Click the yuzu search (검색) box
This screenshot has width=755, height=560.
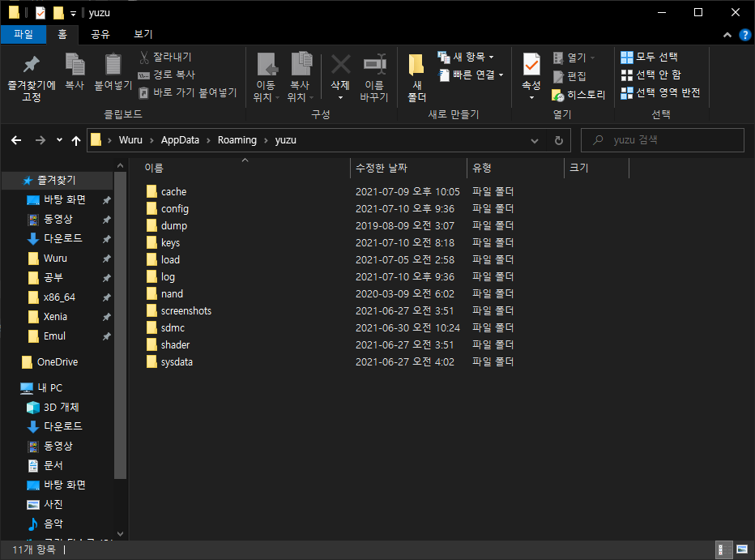[663, 140]
